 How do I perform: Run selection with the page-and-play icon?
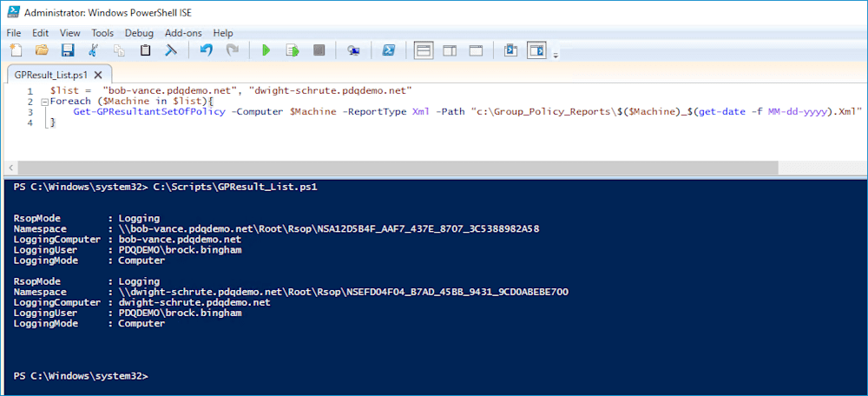293,51
